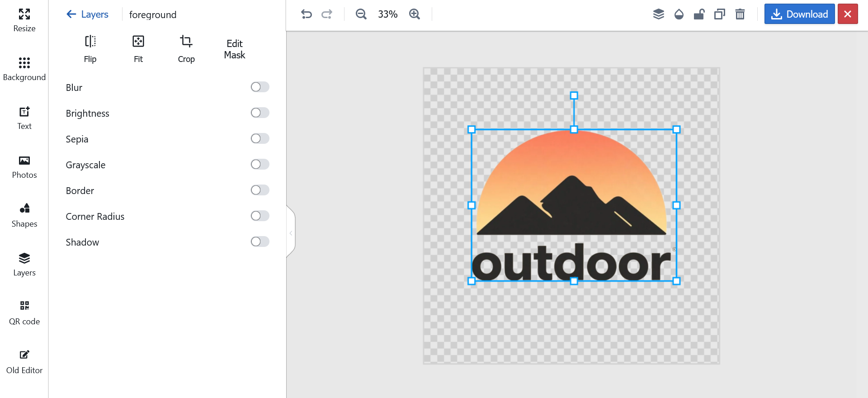Open the Background tab in sidebar
The height and width of the screenshot is (398, 868).
coord(24,69)
